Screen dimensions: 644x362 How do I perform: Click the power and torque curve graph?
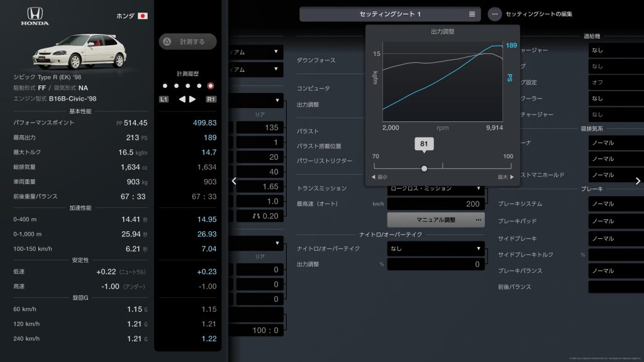pyautogui.click(x=442, y=81)
